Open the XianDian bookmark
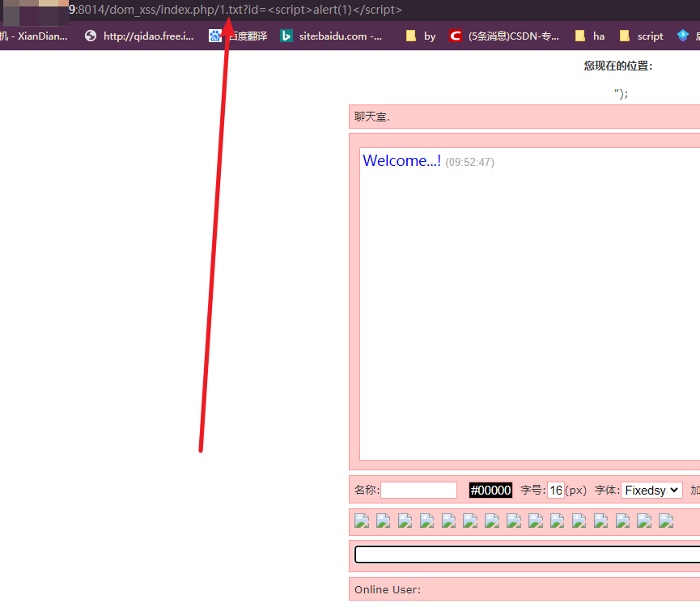The width and height of the screenshot is (700, 616). click(x=34, y=36)
